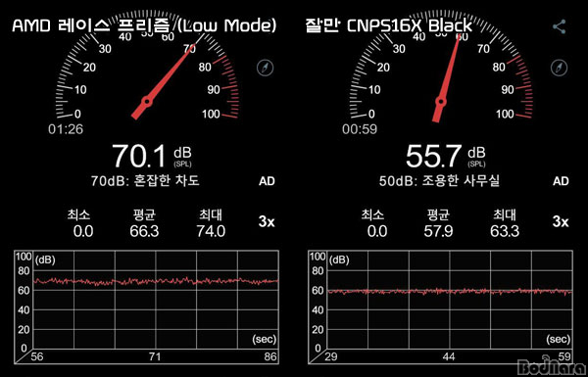
Task: Open the compass icon beside the left gauge
Action: pos(266,68)
